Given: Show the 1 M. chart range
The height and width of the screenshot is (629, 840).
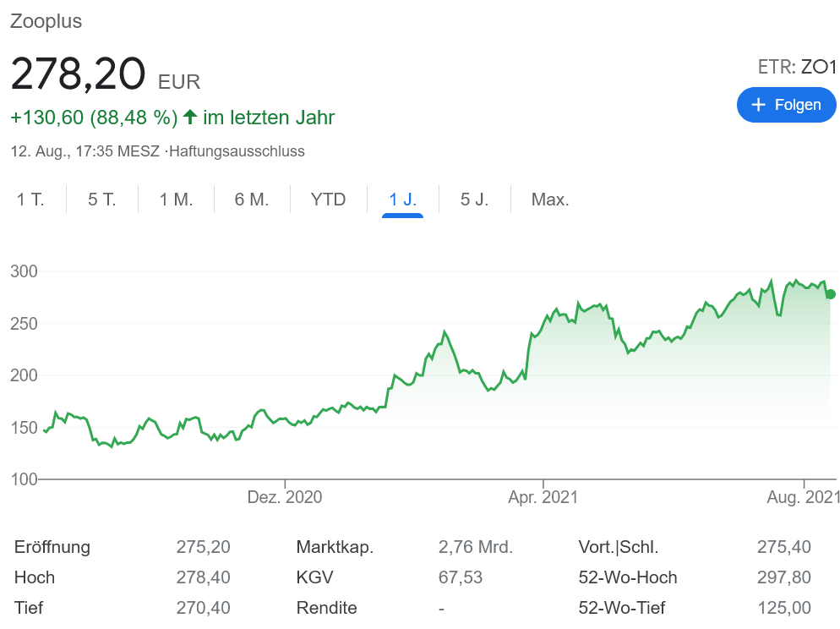Looking at the screenshot, I should [x=176, y=200].
